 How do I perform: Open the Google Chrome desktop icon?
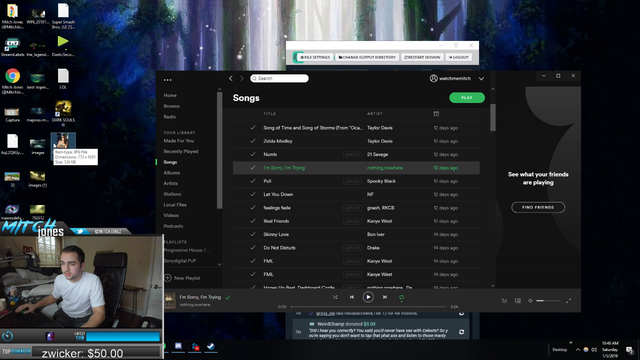click(12, 81)
